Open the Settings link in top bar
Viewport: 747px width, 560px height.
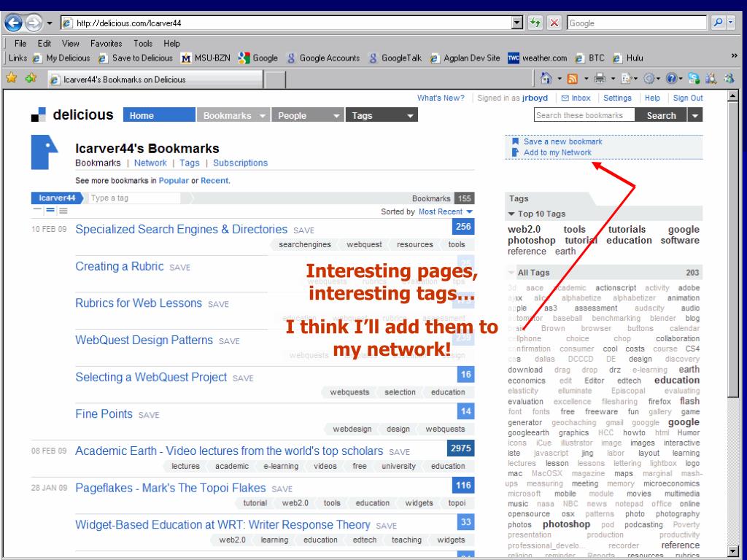(x=617, y=98)
